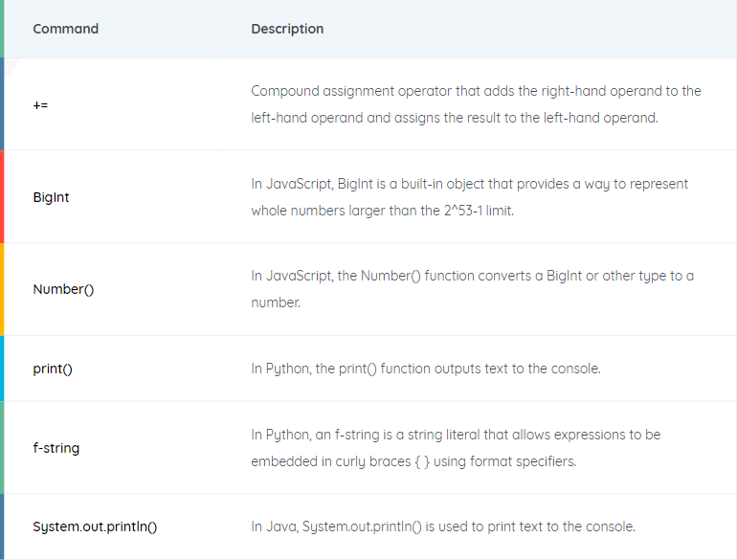Click the blue color bar beside '+='
Viewport: 737px width, 560px height.
coord(2,104)
